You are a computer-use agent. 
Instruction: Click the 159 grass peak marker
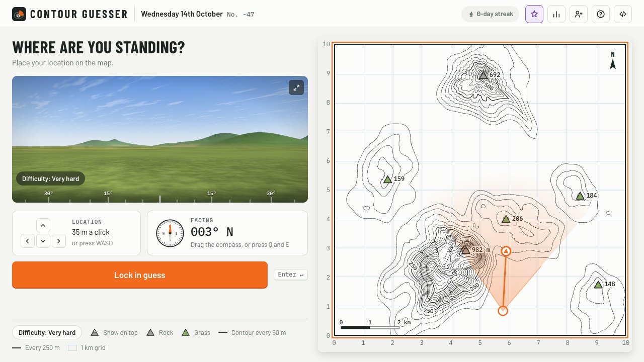pyautogui.click(x=388, y=179)
